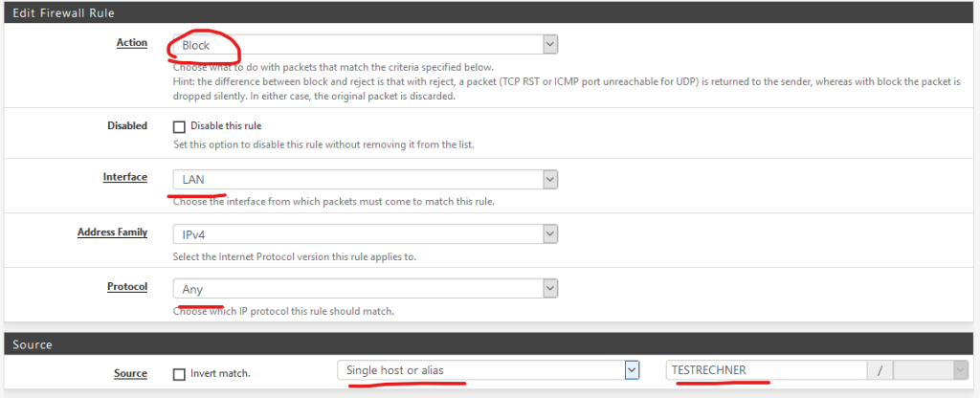This screenshot has height=398, width=980.
Task: Click the 'Invert match.' label text
Action: click(x=221, y=374)
